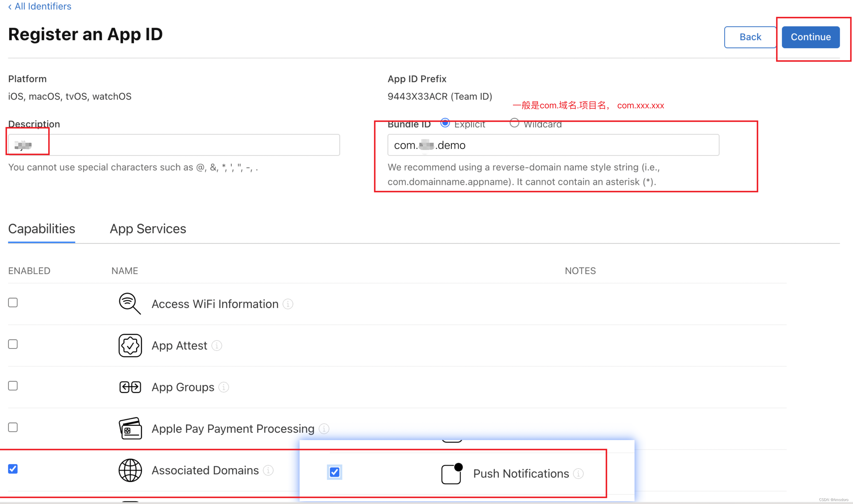853x504 pixels.
Task: Go back to All Identifiers
Action: [x=40, y=7]
